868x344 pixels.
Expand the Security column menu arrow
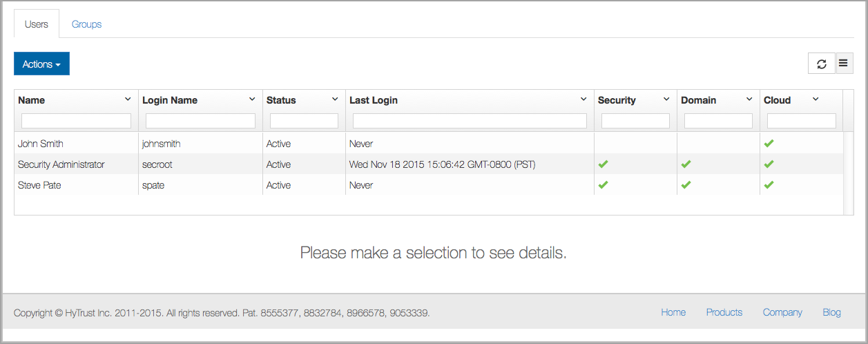point(666,99)
